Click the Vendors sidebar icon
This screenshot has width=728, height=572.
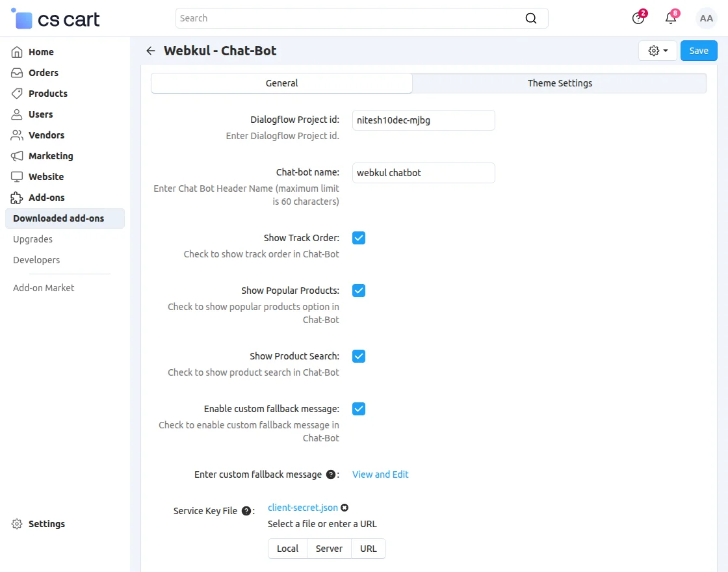(17, 135)
